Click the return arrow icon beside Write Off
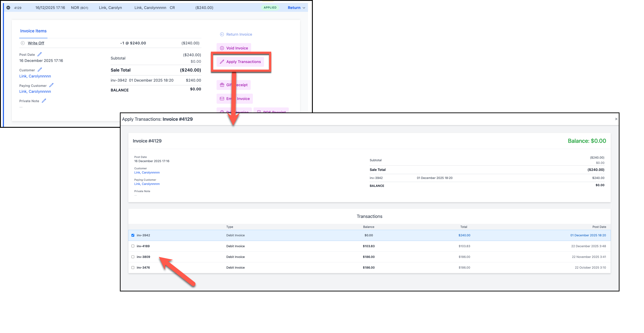 pos(23,43)
